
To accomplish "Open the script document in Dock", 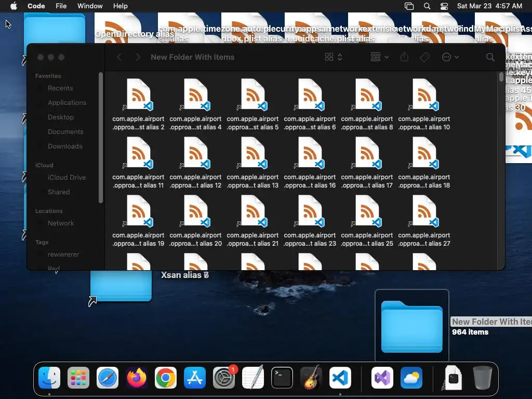I will pyautogui.click(x=453, y=378).
